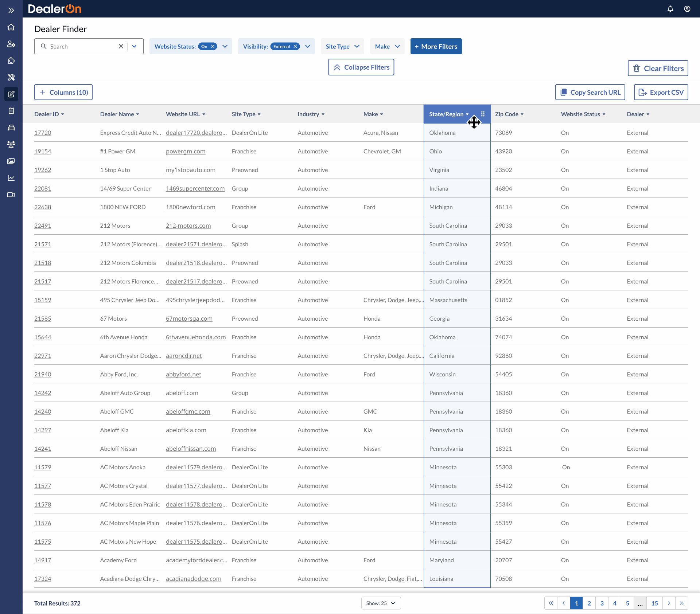
Task: Expand the Site Type filter dropdown
Action: 342,46
